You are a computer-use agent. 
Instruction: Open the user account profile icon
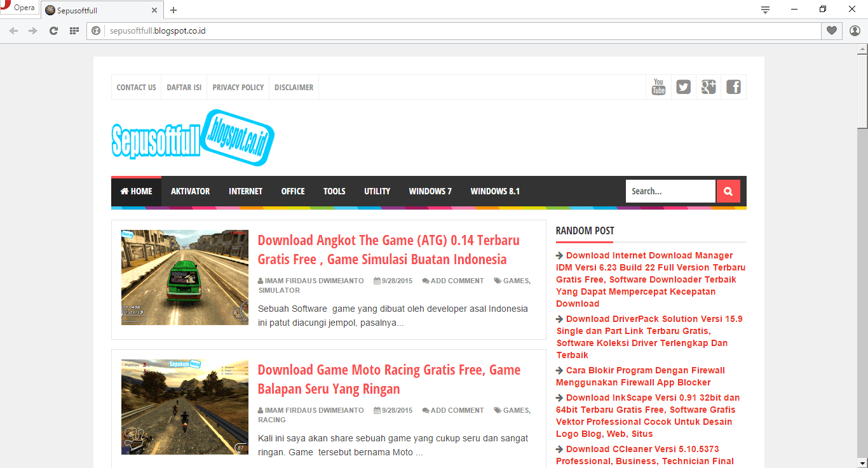[855, 30]
